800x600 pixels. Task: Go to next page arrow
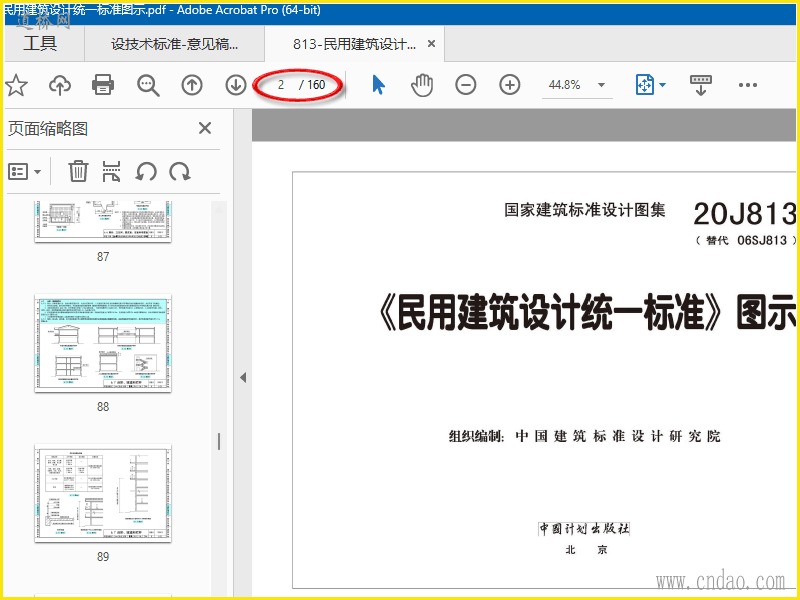tap(236, 85)
